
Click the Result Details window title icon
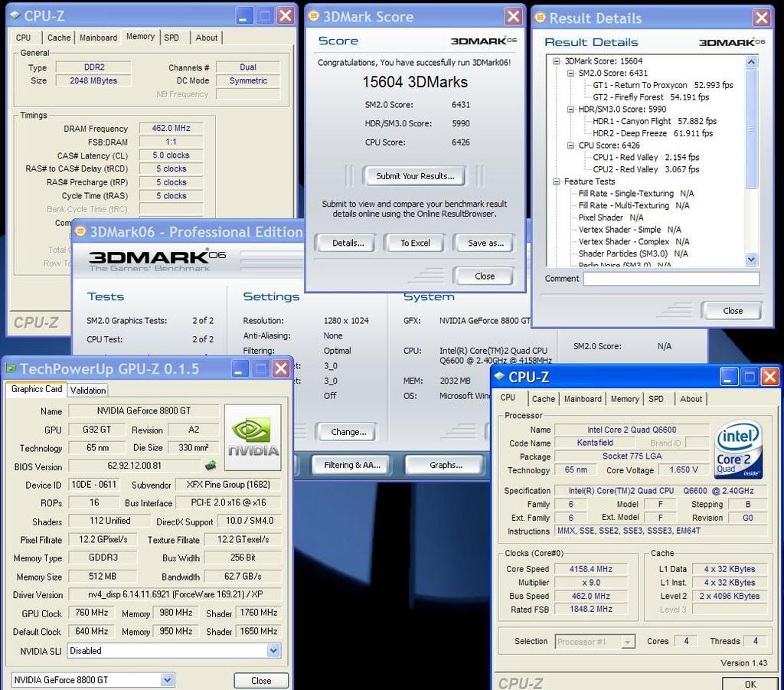point(540,18)
